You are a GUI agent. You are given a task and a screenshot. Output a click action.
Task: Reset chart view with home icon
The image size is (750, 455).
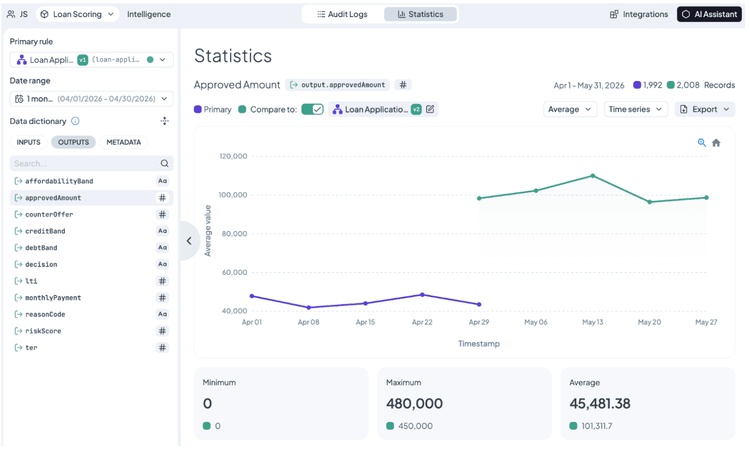(716, 143)
